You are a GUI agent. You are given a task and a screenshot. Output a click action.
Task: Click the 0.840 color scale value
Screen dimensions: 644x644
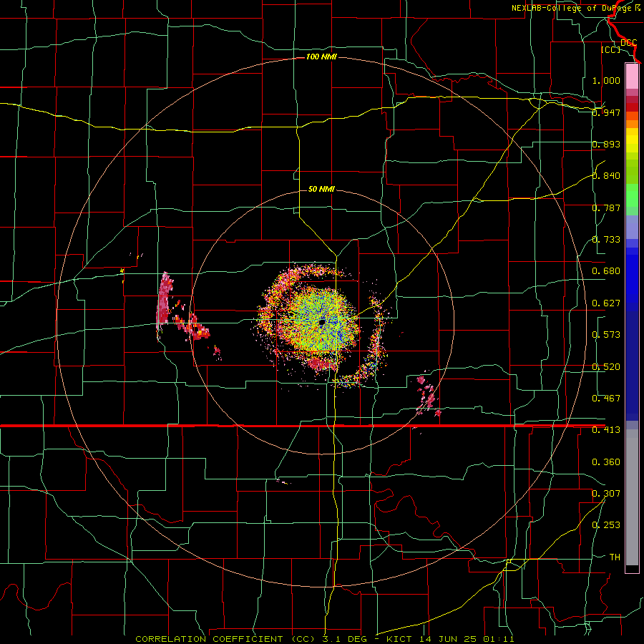point(606,176)
